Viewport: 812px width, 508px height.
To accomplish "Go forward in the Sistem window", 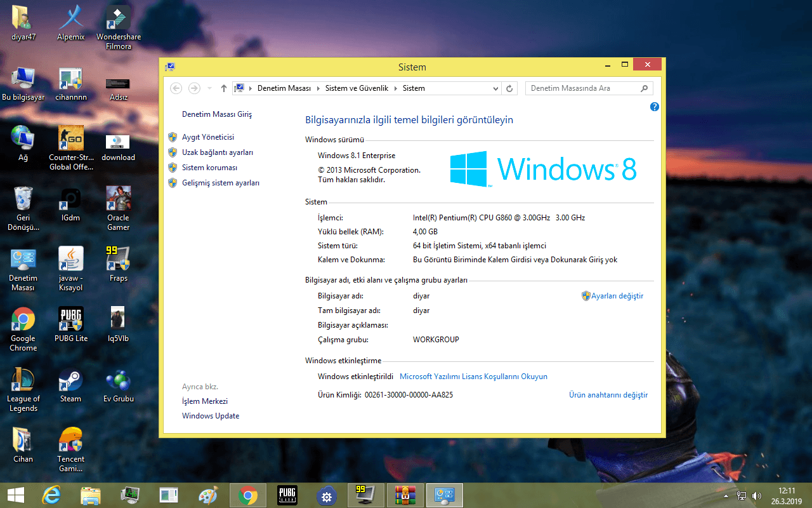I will 195,88.
